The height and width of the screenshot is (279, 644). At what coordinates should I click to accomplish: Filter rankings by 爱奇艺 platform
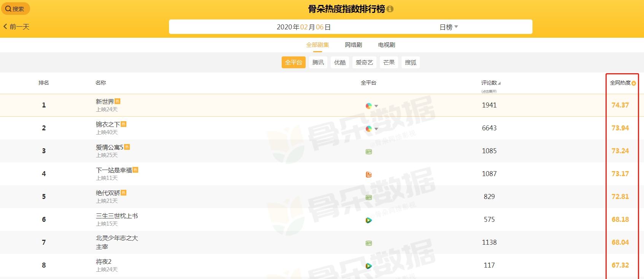[364, 63]
